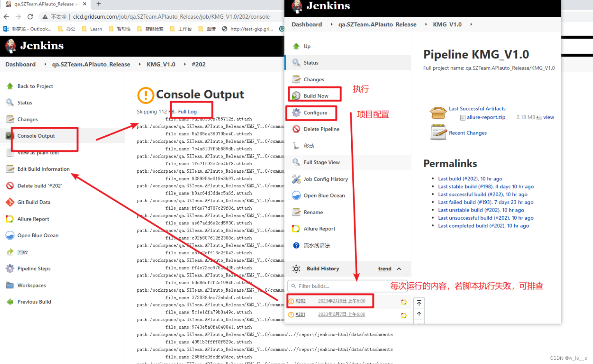
Task: Open Last stable build (#198) permalink
Action: pos(486,187)
